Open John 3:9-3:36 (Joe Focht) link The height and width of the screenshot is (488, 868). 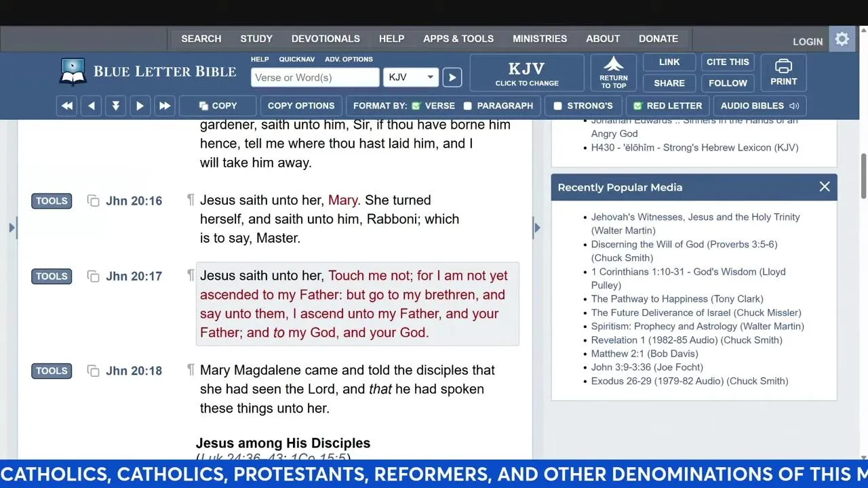tap(647, 367)
